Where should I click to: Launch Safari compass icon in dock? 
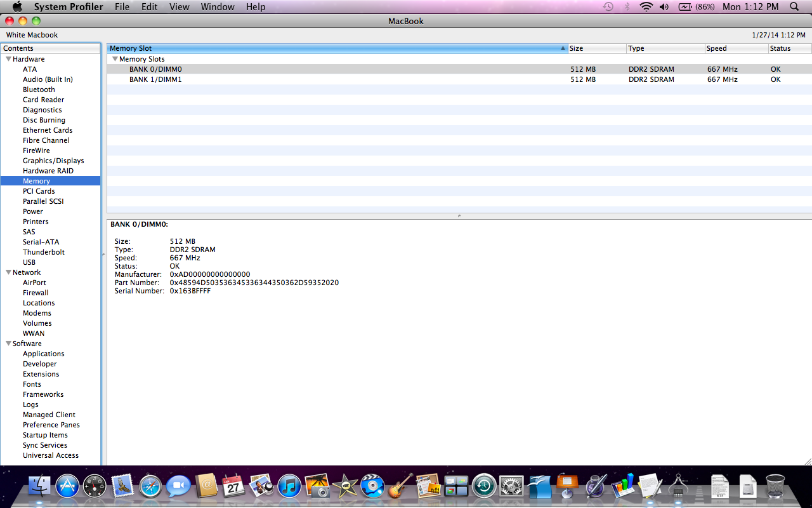(x=151, y=487)
